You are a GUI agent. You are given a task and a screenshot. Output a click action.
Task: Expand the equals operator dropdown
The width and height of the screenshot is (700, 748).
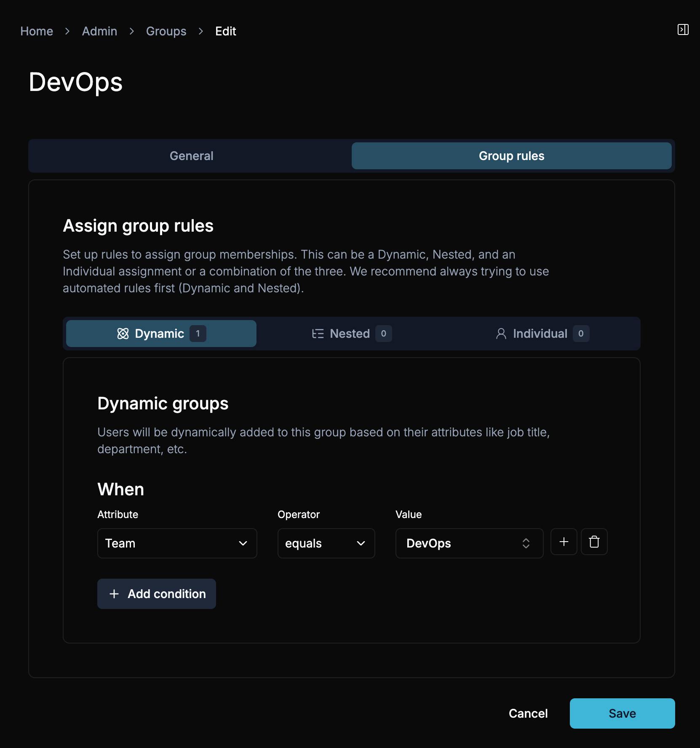click(326, 543)
